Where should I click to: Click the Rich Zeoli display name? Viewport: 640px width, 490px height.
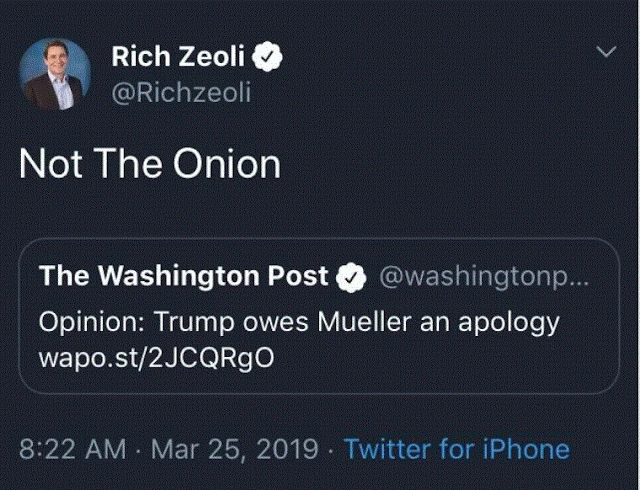(181, 58)
